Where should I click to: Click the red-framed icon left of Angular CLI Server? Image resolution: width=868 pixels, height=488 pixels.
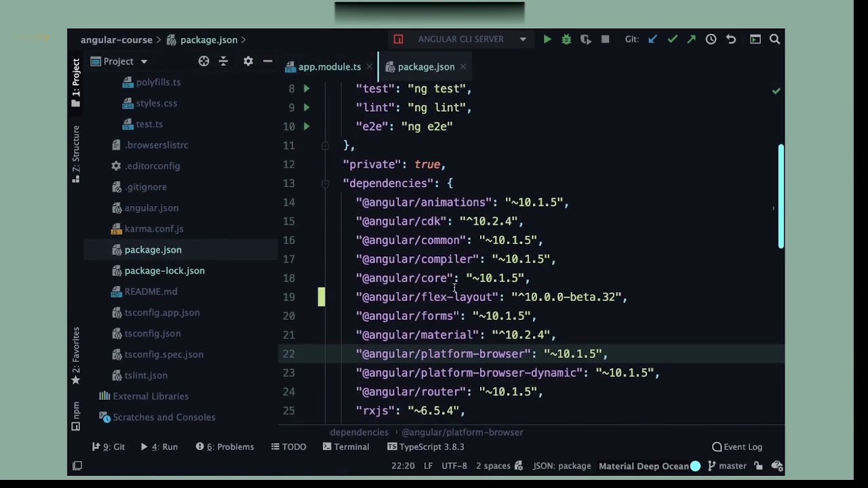pyautogui.click(x=398, y=39)
